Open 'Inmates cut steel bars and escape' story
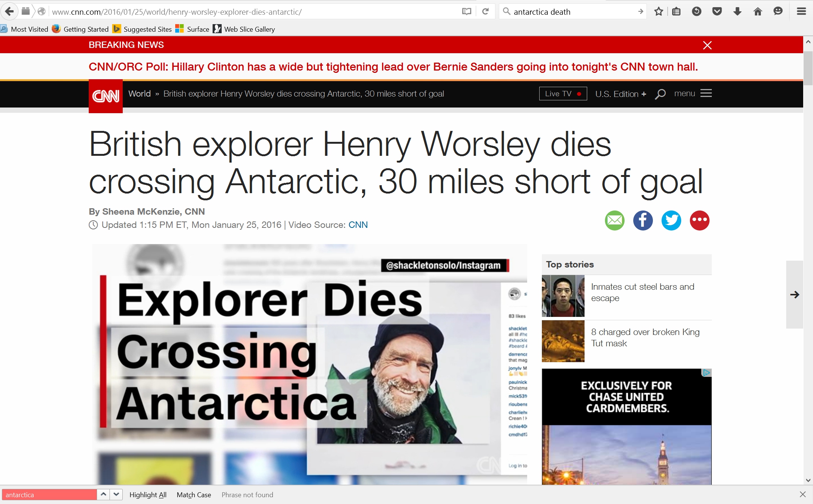The image size is (813, 504). [643, 292]
